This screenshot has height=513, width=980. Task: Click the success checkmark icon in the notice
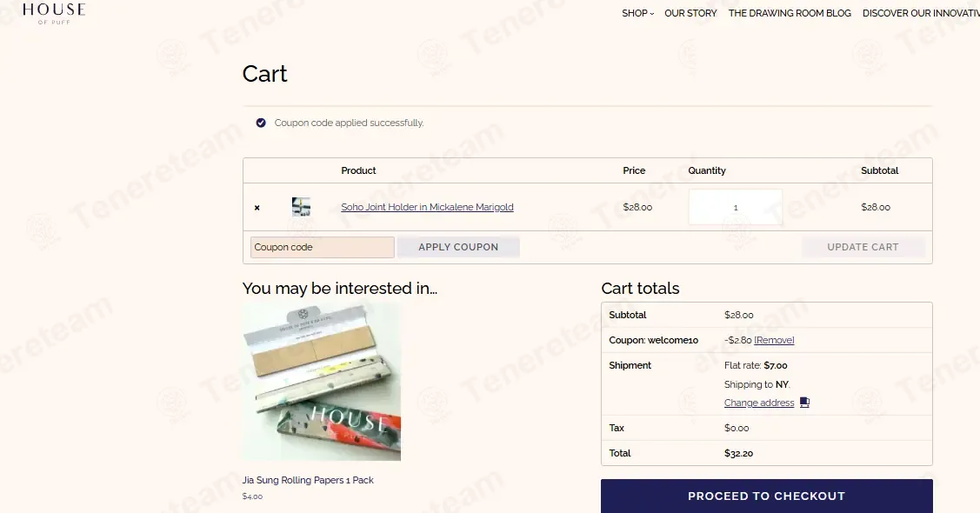[x=261, y=123]
